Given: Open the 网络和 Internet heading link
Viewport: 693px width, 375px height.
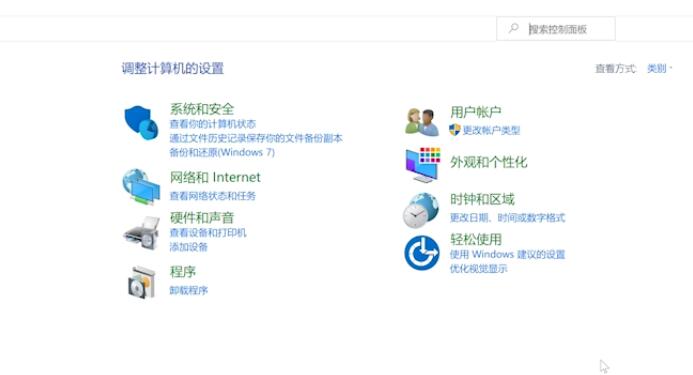Looking at the screenshot, I should tap(215, 177).
